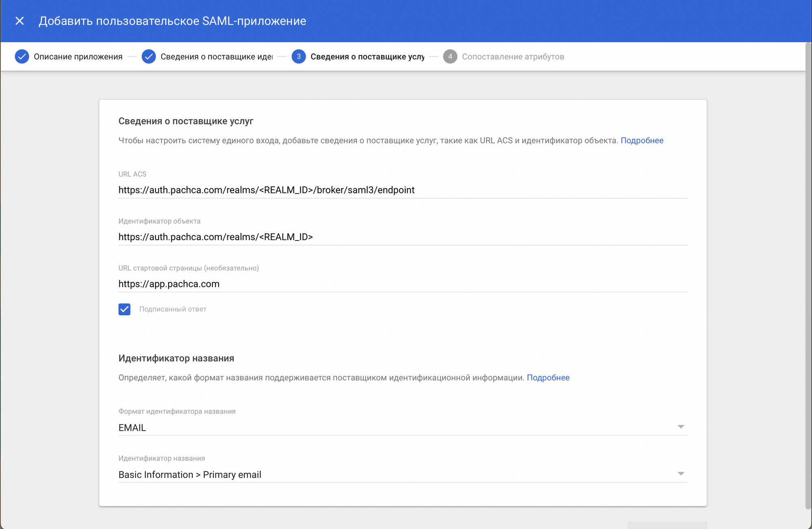Click the checkmark icon for identity provider step
812x529 pixels.
click(149, 56)
